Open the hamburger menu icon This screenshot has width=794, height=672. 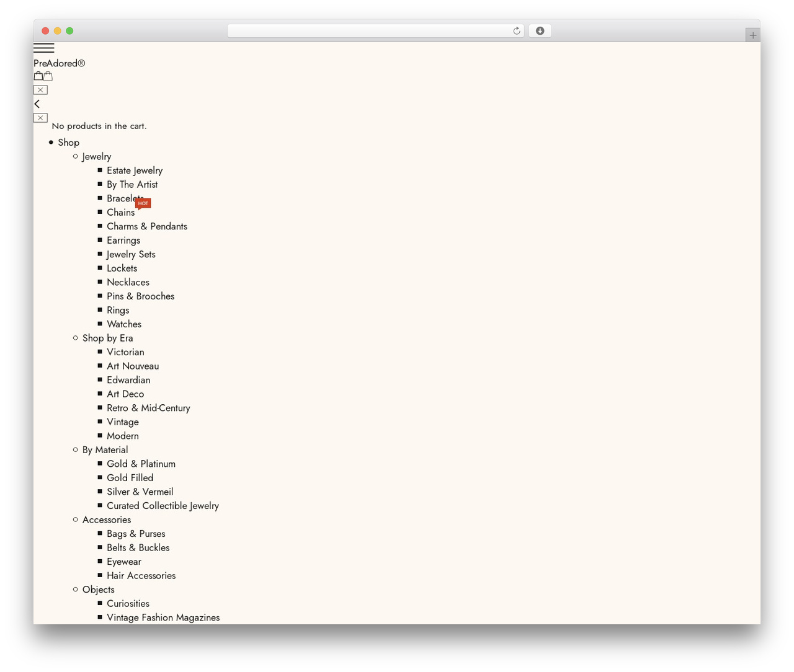(44, 48)
